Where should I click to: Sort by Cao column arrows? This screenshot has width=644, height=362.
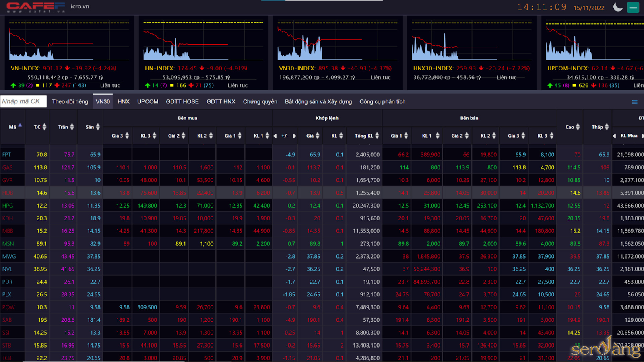(x=578, y=127)
